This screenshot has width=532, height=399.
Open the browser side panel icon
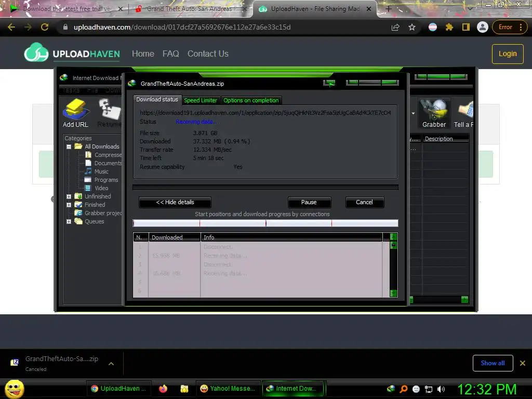[x=466, y=27]
